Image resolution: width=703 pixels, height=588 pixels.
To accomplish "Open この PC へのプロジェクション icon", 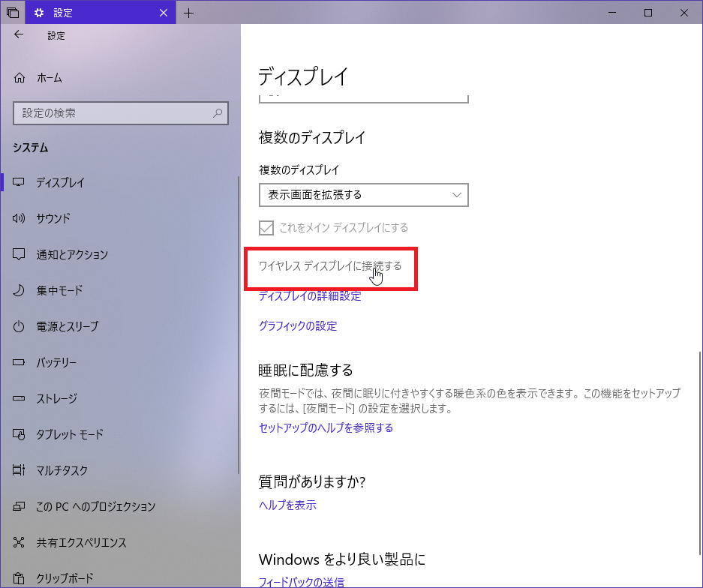I will click(19, 506).
